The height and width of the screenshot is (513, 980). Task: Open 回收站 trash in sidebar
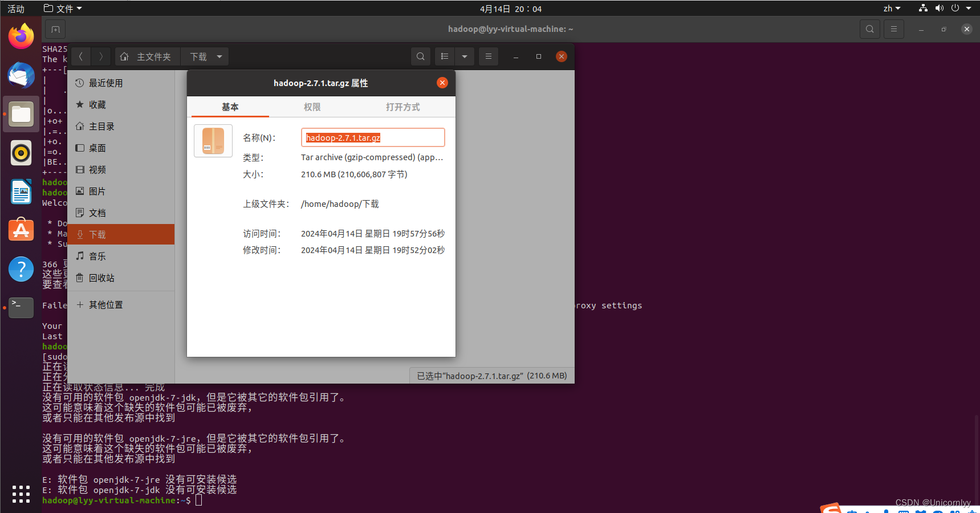click(x=121, y=278)
